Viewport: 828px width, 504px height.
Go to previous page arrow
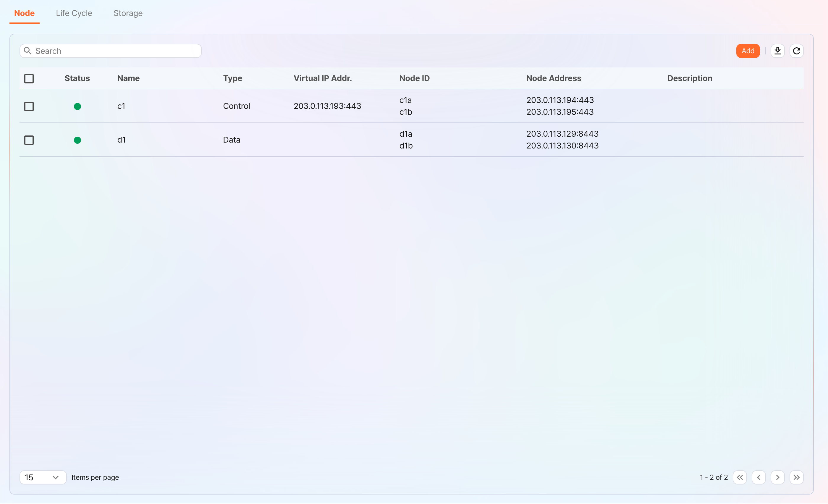pos(759,477)
